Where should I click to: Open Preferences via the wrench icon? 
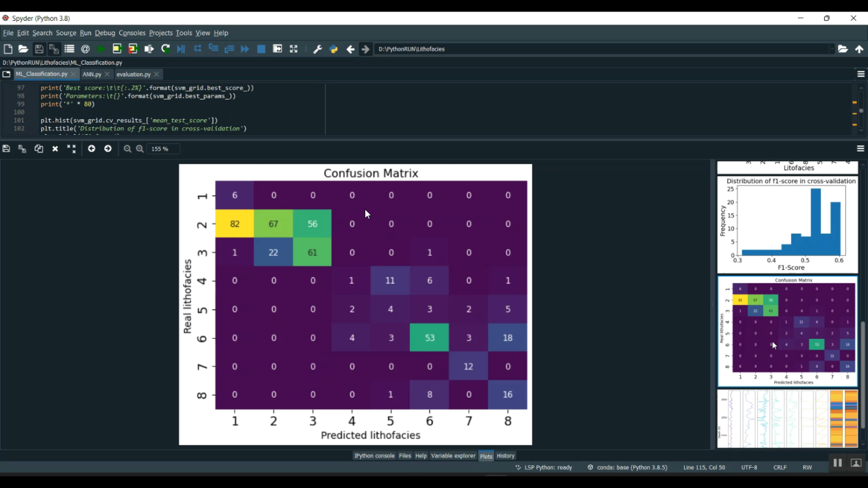317,49
